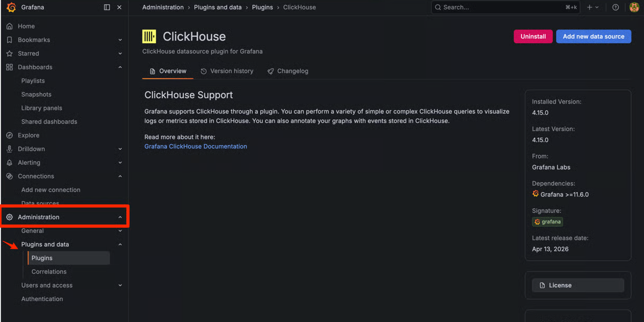Click the License file icon
644x322 pixels.
(542, 285)
